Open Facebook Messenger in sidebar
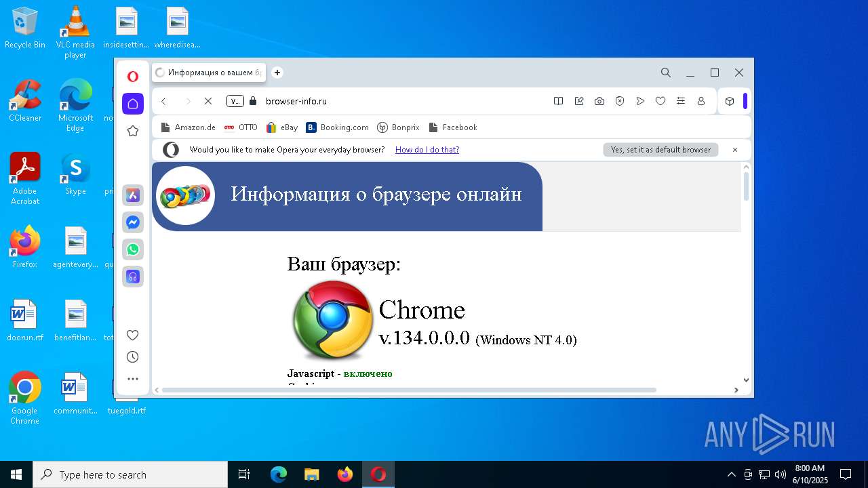The image size is (868, 488). (x=133, y=222)
